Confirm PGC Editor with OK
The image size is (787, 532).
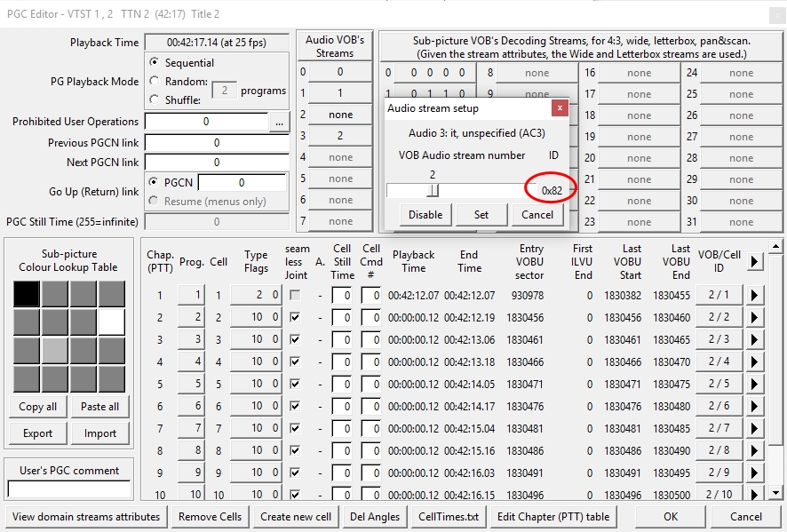[x=671, y=517]
